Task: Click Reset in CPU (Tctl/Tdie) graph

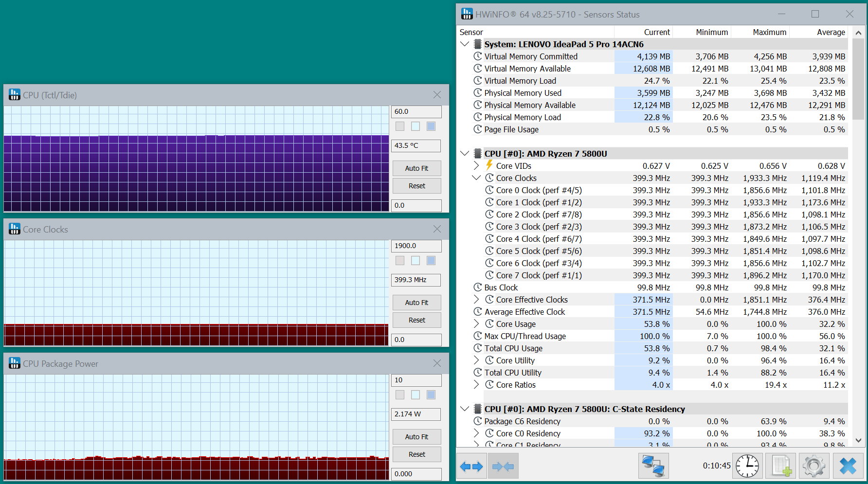Action: pyautogui.click(x=417, y=186)
